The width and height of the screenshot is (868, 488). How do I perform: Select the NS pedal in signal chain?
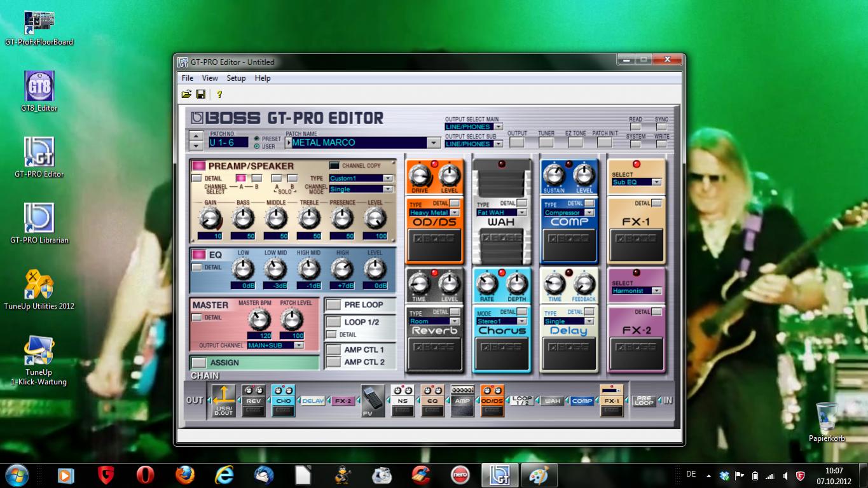pos(402,401)
